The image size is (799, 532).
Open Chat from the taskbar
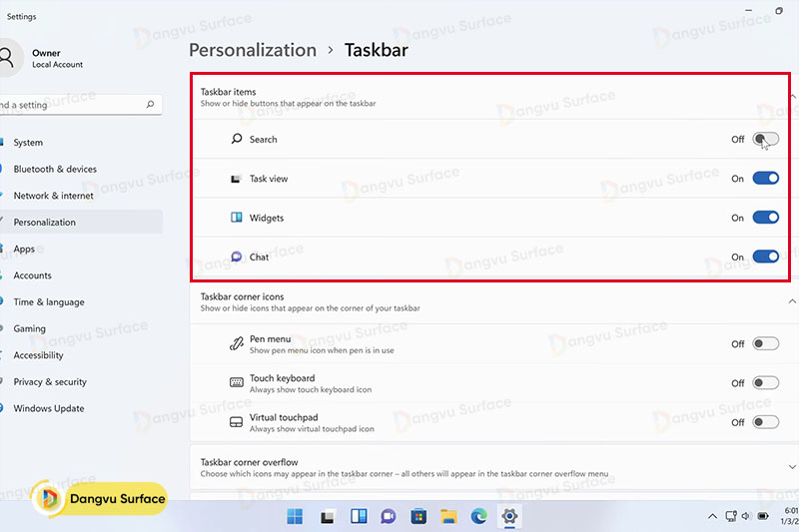(x=389, y=517)
